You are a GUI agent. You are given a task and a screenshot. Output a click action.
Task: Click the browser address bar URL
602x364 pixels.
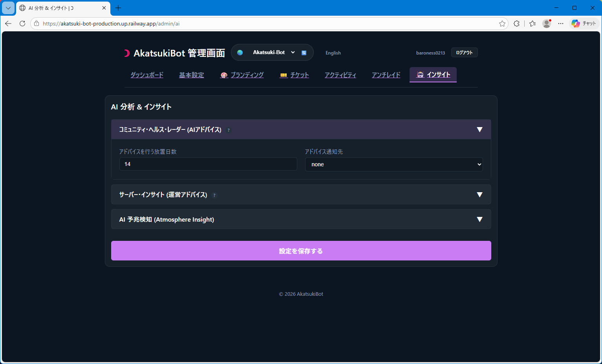click(x=111, y=24)
